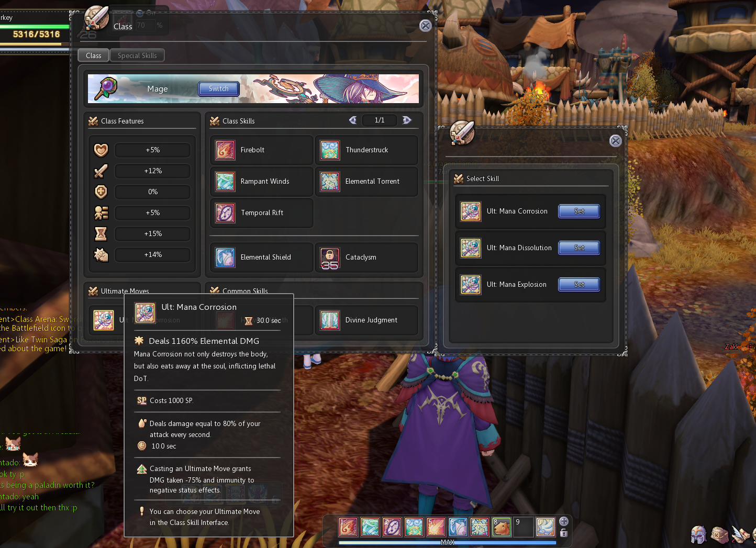
Task: Use hotbar slot 6 shield skill
Action: 458,527
